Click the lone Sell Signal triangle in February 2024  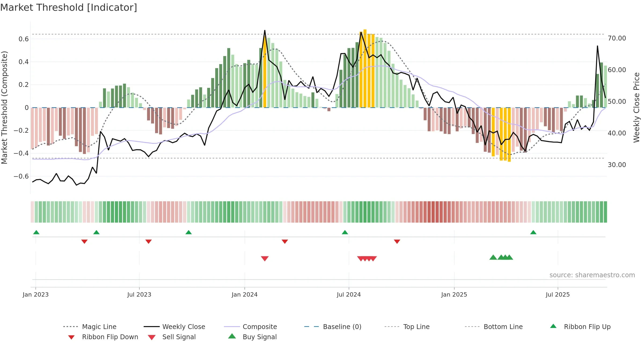[x=265, y=258]
